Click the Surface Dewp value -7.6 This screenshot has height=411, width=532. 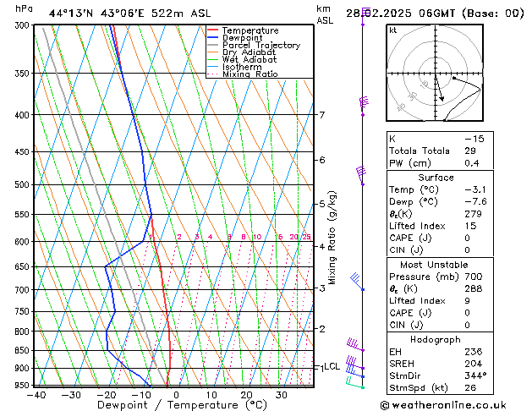tap(475, 202)
